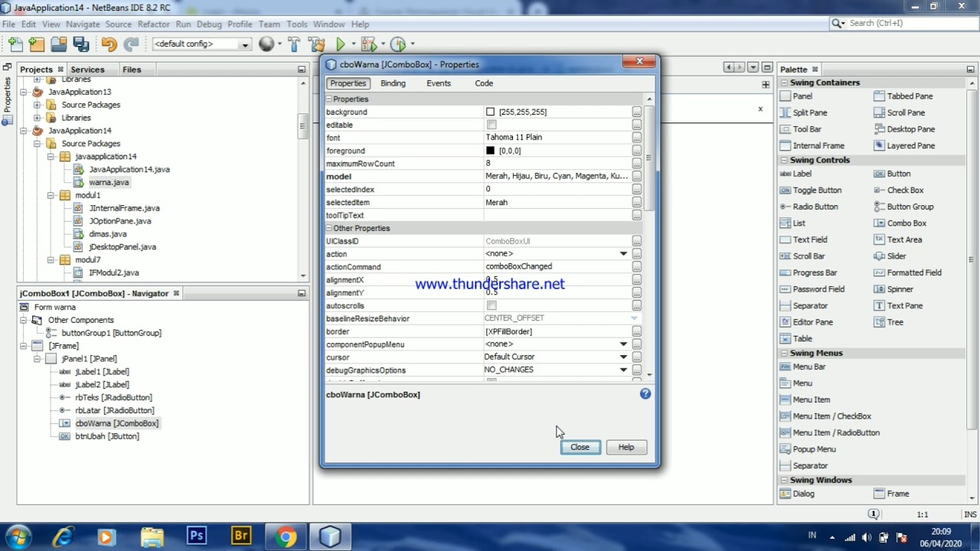This screenshot has width=980, height=551.
Task: Switch to Binding tab in properties dialog
Action: click(393, 83)
